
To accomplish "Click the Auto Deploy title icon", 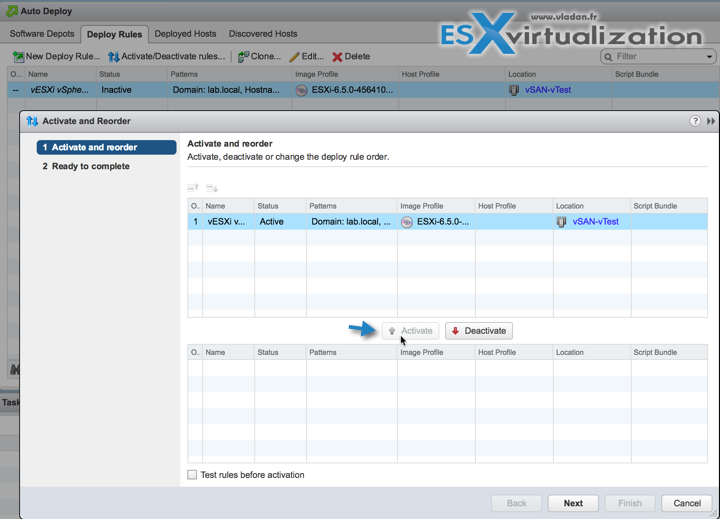I will pos(12,11).
